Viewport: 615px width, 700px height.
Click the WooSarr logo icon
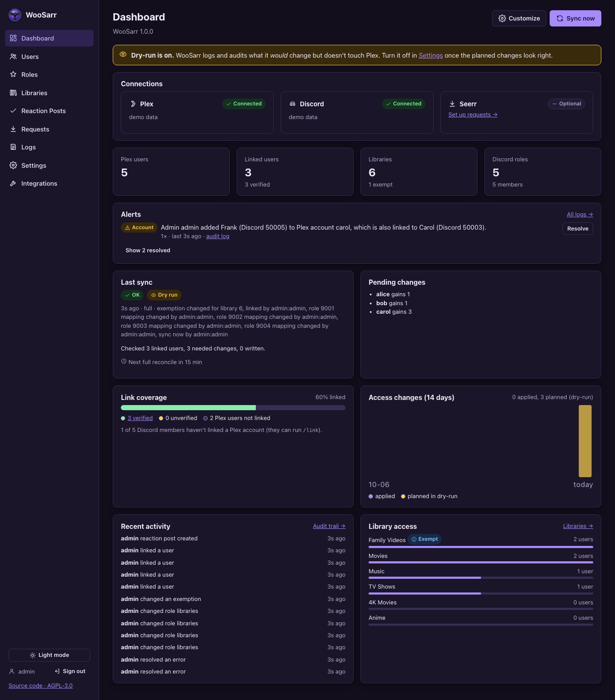point(15,15)
